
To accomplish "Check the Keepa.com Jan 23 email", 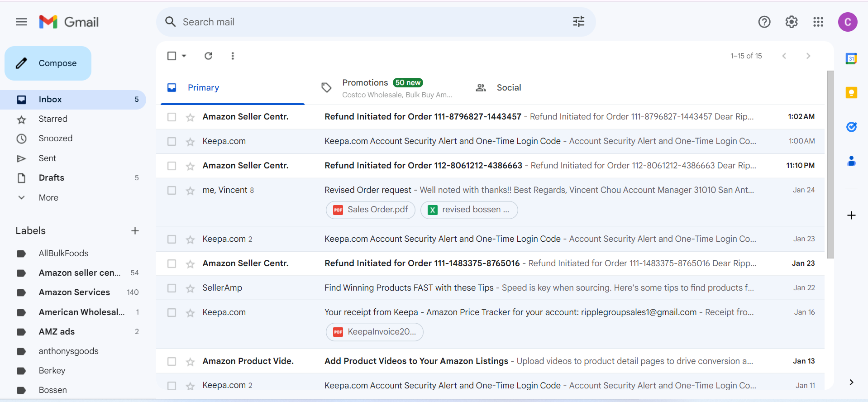I will point(172,239).
